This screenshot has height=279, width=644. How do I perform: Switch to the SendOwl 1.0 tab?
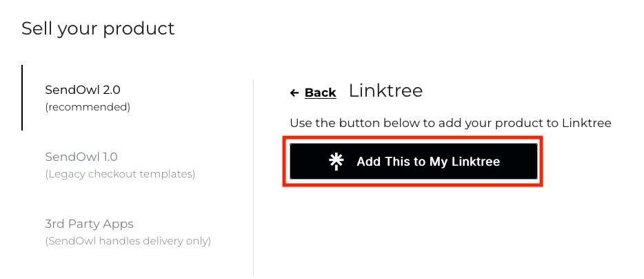[120, 165]
